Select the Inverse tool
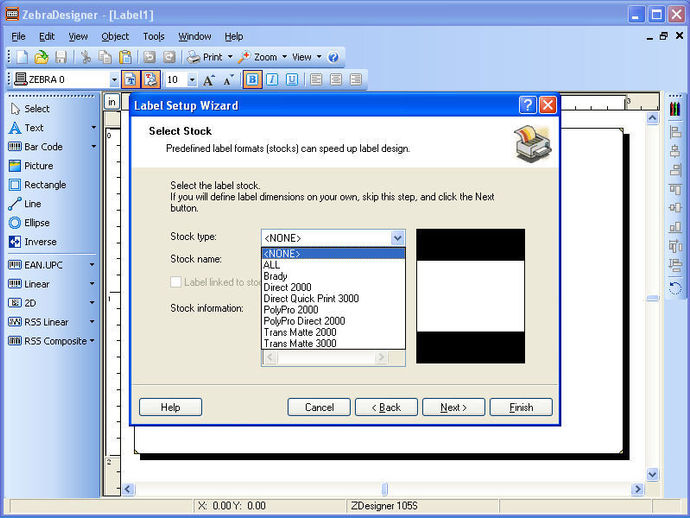Viewport: 690px width, 518px height. click(33, 242)
